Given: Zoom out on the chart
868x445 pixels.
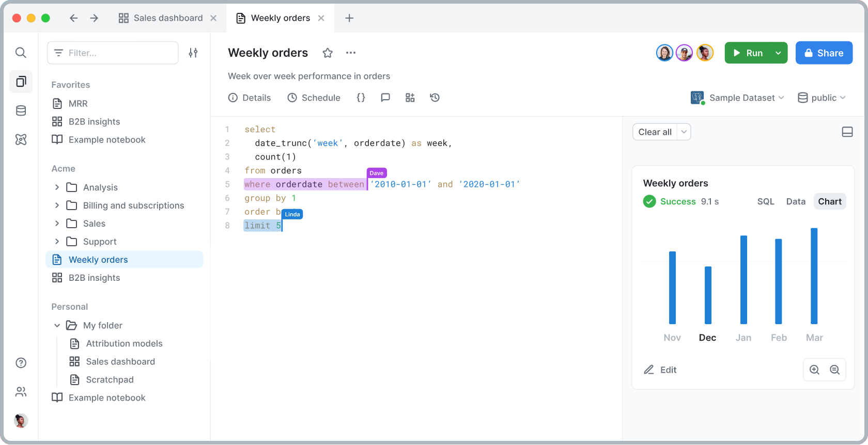Looking at the screenshot, I should [x=834, y=370].
